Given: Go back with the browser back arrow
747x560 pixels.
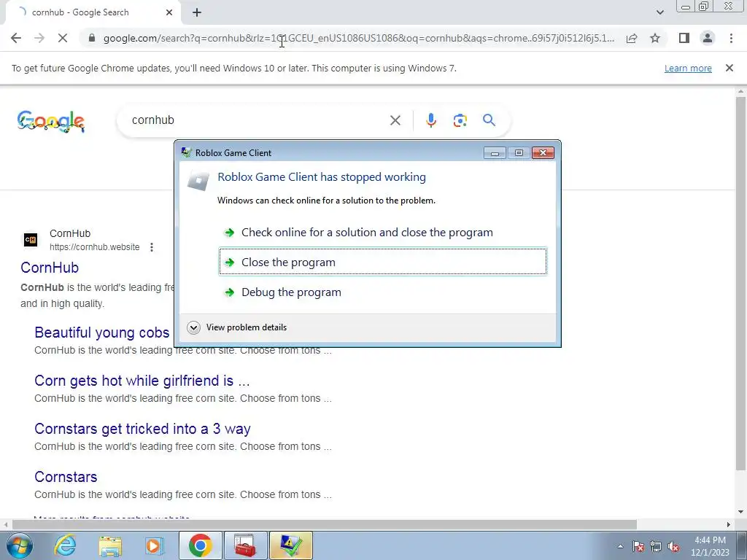Looking at the screenshot, I should coord(16,38).
